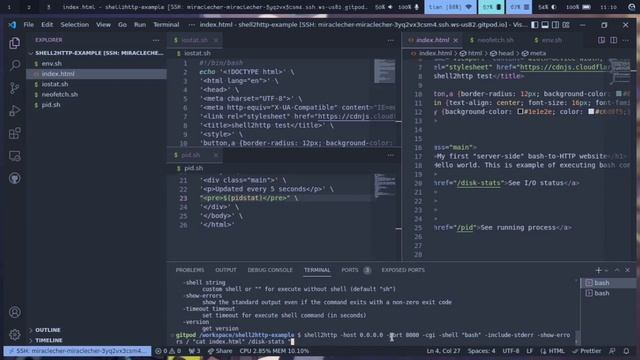Open forwarded ports indicator in status bar
The width and height of the screenshot is (640, 360).
(x=194, y=351)
